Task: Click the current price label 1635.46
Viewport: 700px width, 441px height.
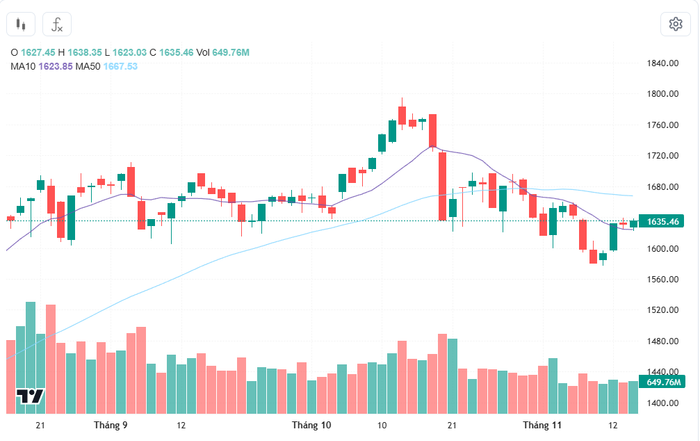Action: (663, 221)
